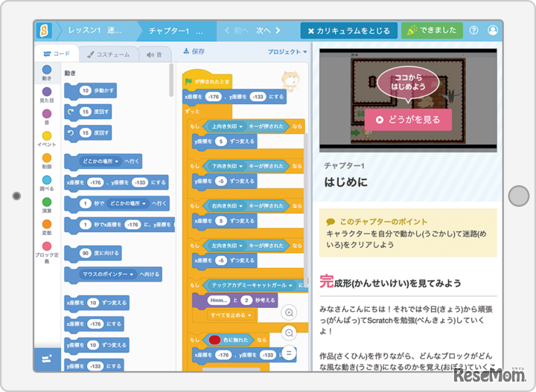The width and height of the screenshot is (536, 392).
Task: Click the orange S logo icon
Action: pyautogui.click(x=45, y=30)
